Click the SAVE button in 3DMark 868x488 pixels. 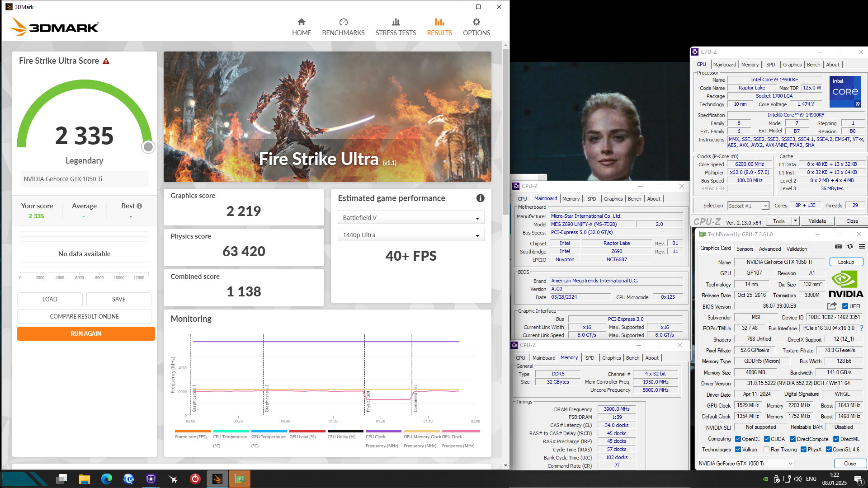tap(119, 299)
